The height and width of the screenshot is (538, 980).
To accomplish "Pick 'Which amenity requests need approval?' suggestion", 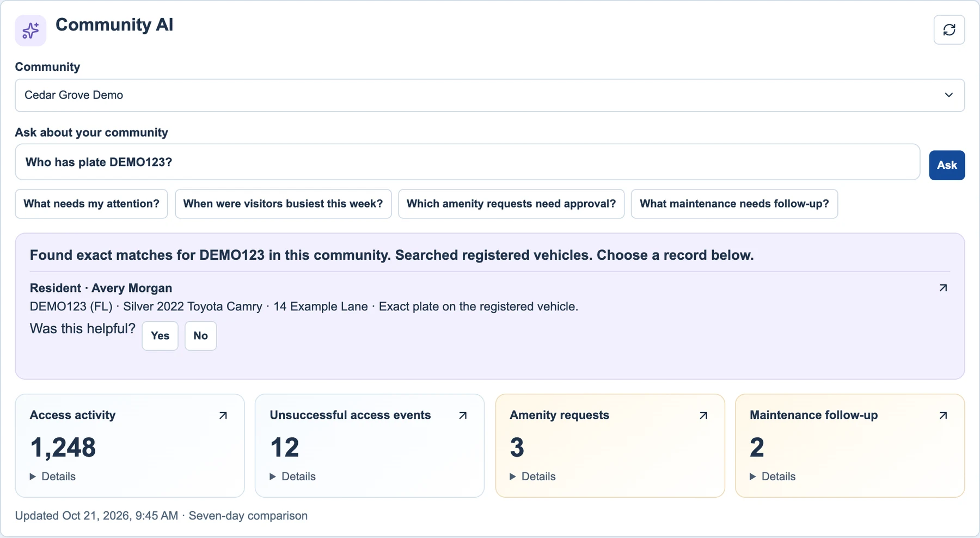I will [511, 204].
